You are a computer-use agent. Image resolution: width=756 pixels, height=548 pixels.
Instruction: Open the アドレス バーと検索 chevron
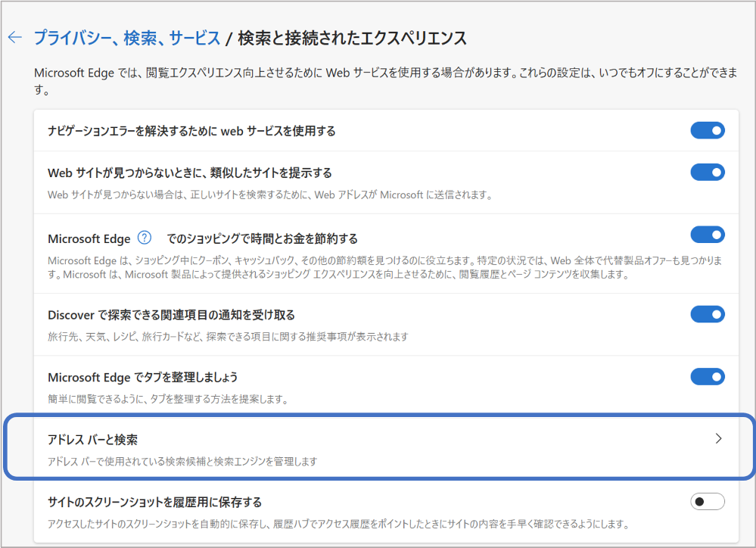(x=718, y=438)
